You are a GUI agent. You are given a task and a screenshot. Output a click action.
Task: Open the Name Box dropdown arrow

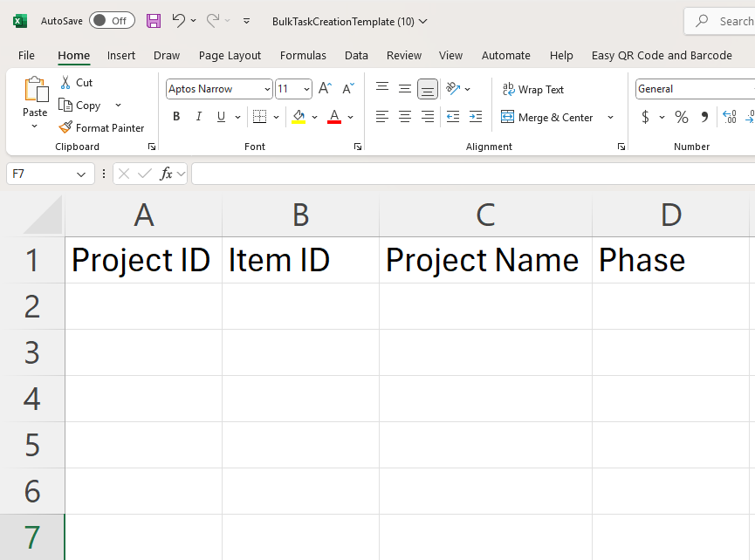tap(82, 174)
